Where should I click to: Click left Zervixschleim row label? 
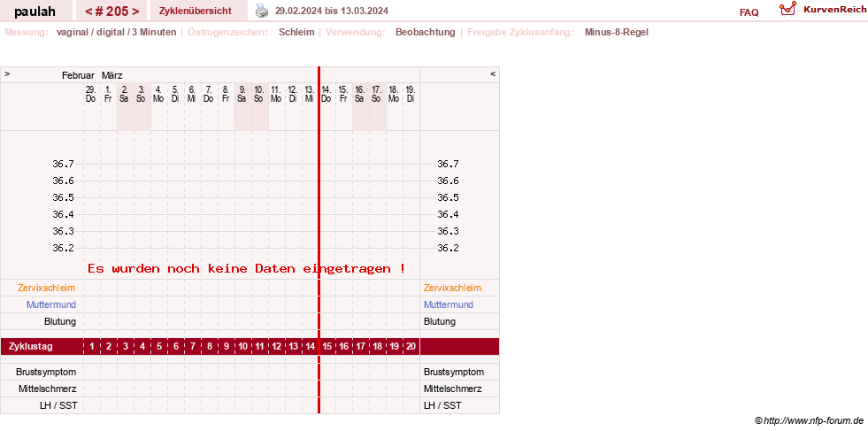[x=47, y=288]
